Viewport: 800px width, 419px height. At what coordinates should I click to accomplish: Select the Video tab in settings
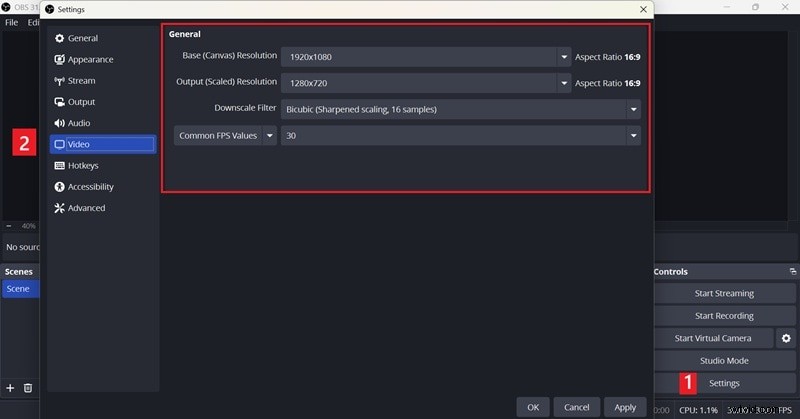coord(103,144)
